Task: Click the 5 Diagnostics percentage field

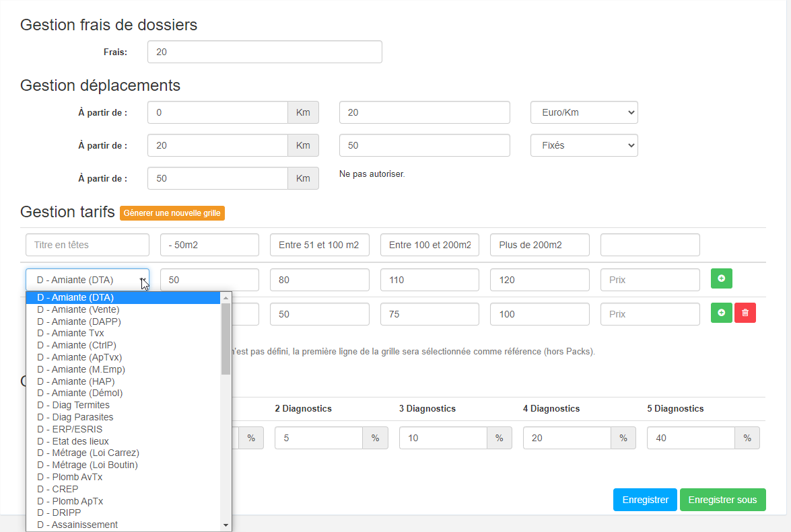Action: tap(691, 438)
